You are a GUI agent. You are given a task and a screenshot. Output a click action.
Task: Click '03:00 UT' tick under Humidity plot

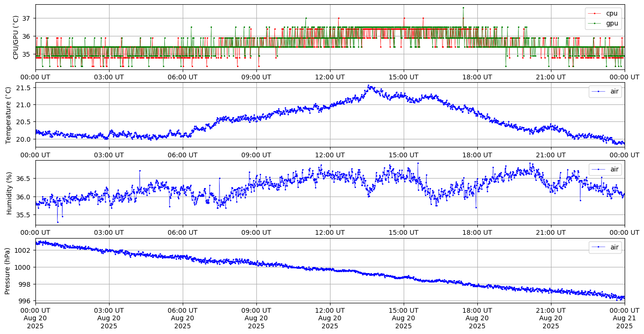click(109, 233)
